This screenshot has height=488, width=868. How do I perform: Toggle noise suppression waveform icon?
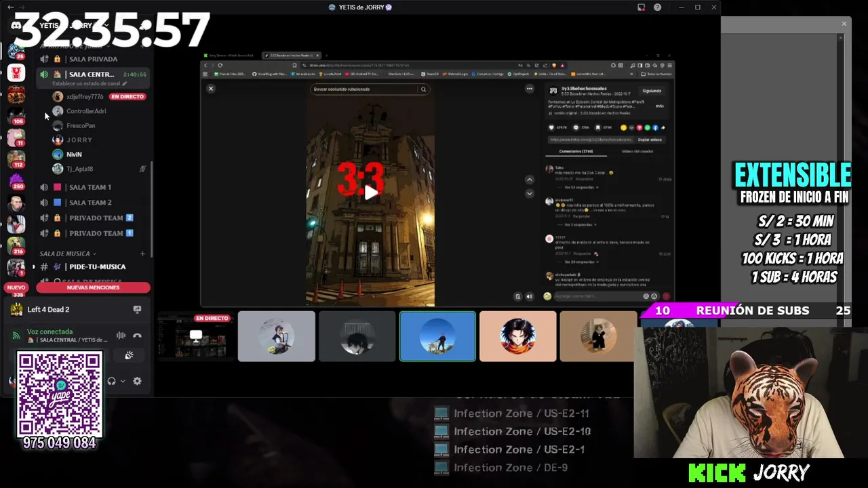pyautogui.click(x=121, y=335)
